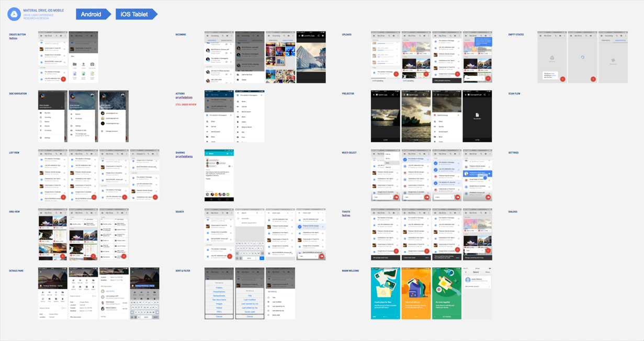Open My Drive in the navigation drawer
Image resolution: width=644 pixels, height=341 pixels.
48,113
